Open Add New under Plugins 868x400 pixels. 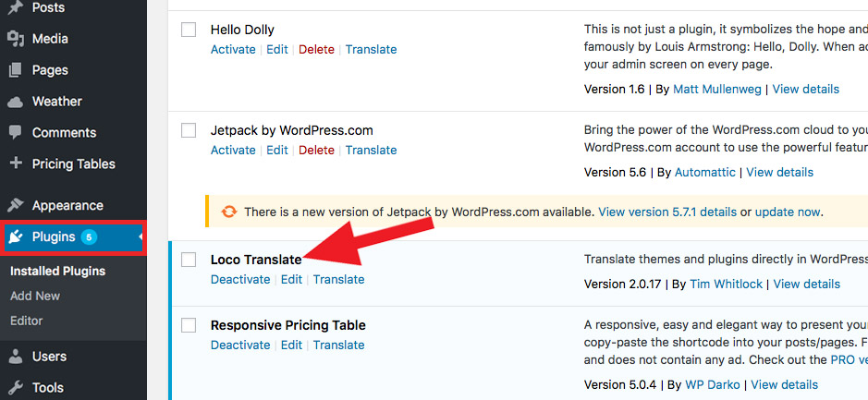(35, 296)
